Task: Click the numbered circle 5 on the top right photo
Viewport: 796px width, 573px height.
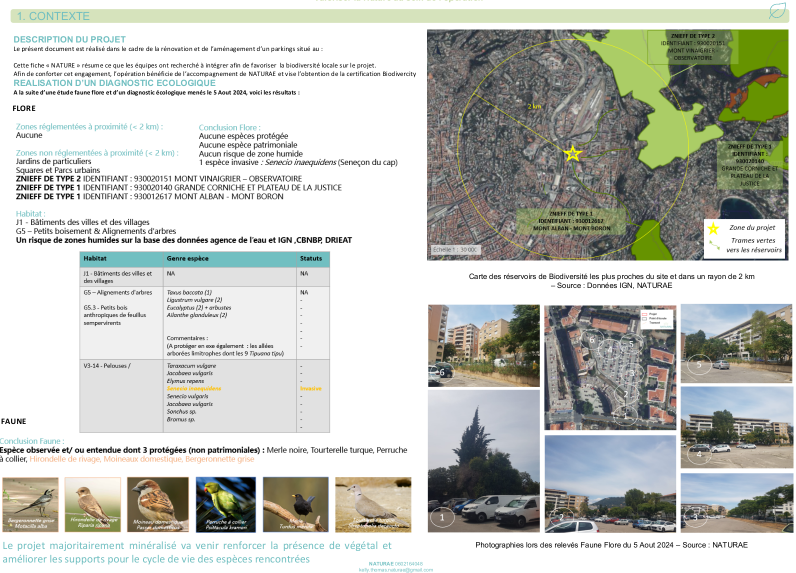Action: point(697,367)
